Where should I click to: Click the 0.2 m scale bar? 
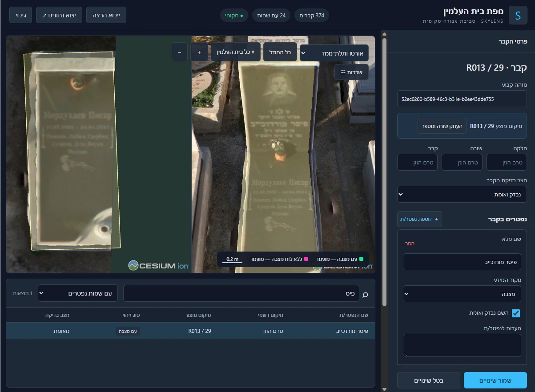[232, 260]
